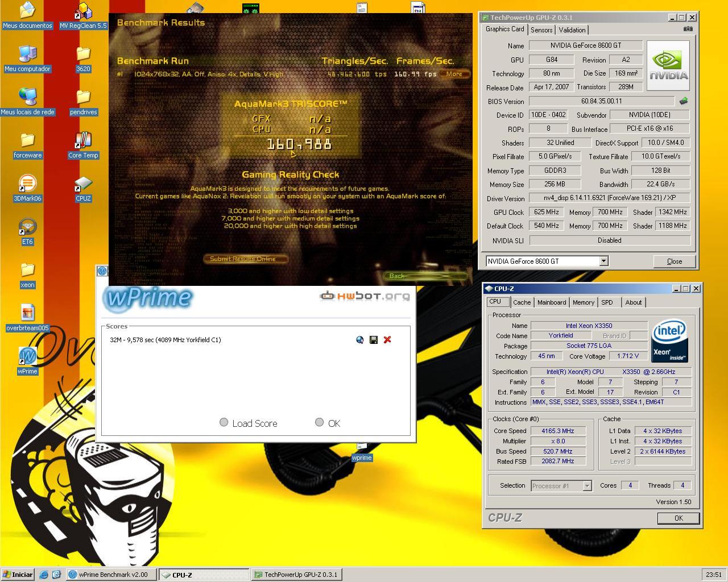This screenshot has height=582, width=728.
Task: Open the pendrives folder
Action: [x=83, y=102]
